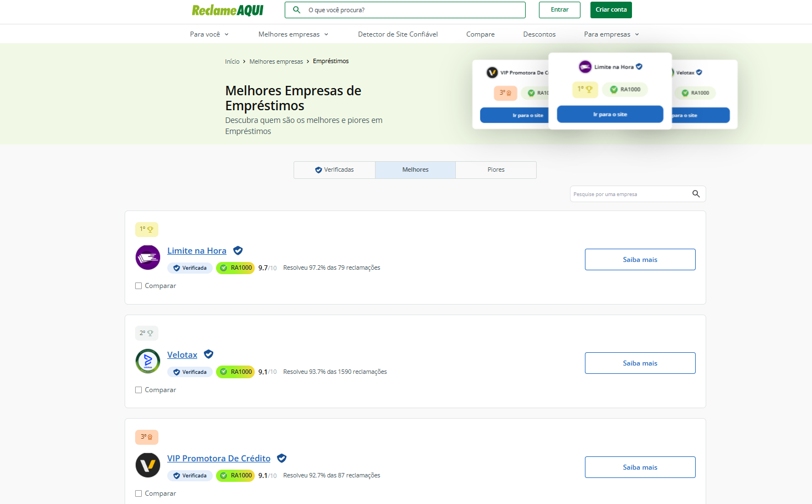Click the Criar conta button
The height and width of the screenshot is (504, 812).
611,10
